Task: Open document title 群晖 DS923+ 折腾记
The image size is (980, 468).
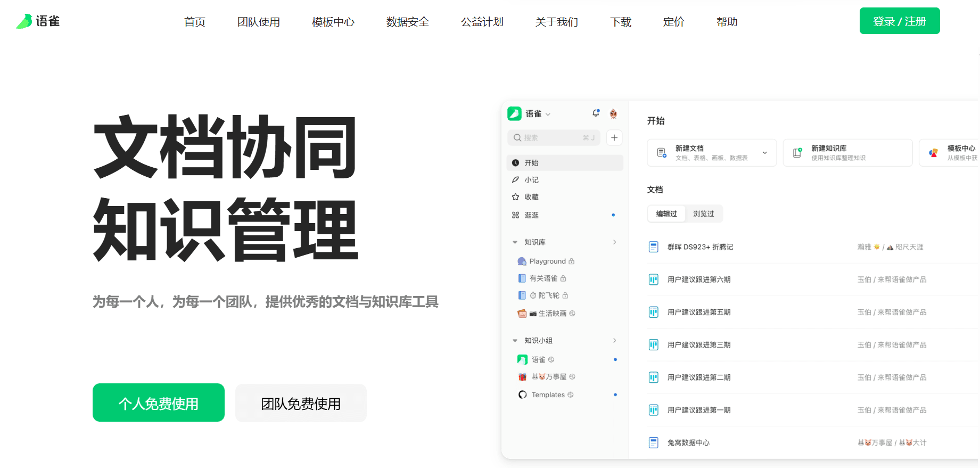Action: click(x=700, y=247)
